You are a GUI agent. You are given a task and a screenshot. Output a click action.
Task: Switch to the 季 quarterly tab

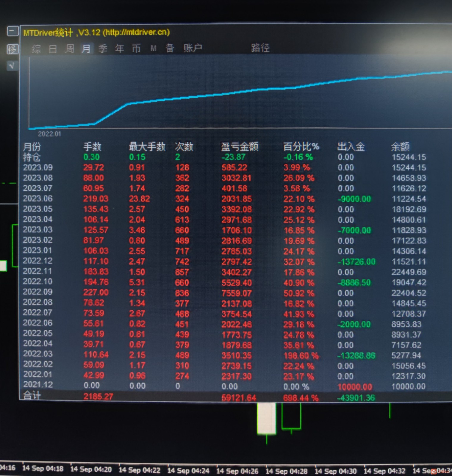point(103,48)
